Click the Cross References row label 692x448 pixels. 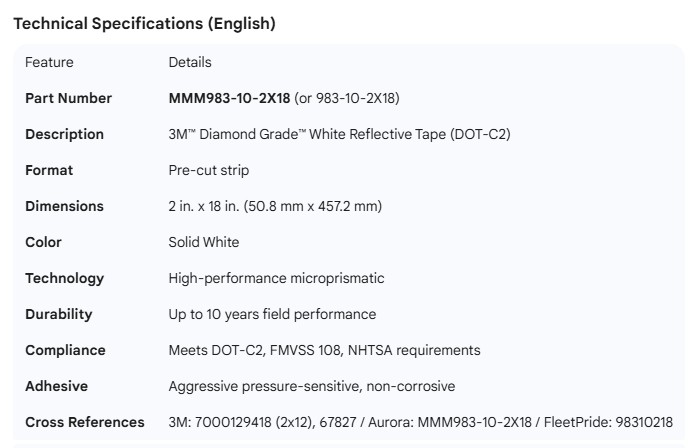[x=85, y=422]
